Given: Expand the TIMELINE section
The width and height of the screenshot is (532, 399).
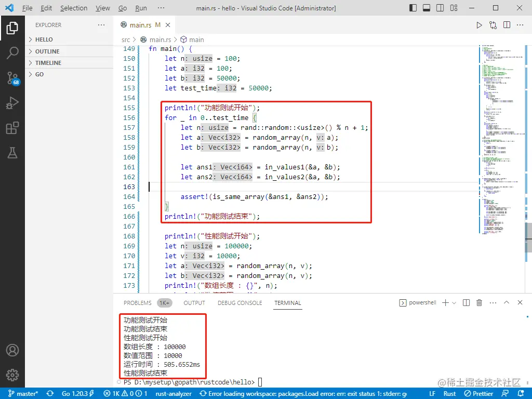Looking at the screenshot, I should 69,63.
